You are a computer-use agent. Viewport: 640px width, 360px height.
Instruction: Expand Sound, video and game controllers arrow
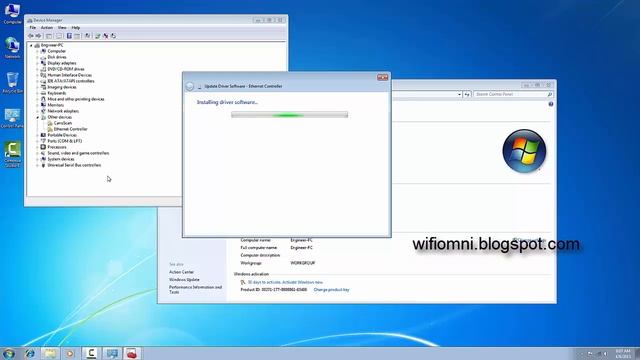coord(37,153)
